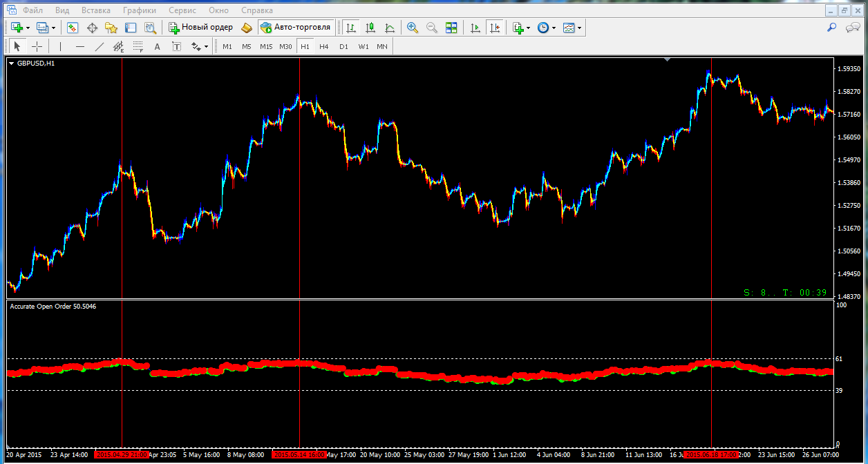Open the Market Watch window
868x464 pixels.
coord(73,28)
